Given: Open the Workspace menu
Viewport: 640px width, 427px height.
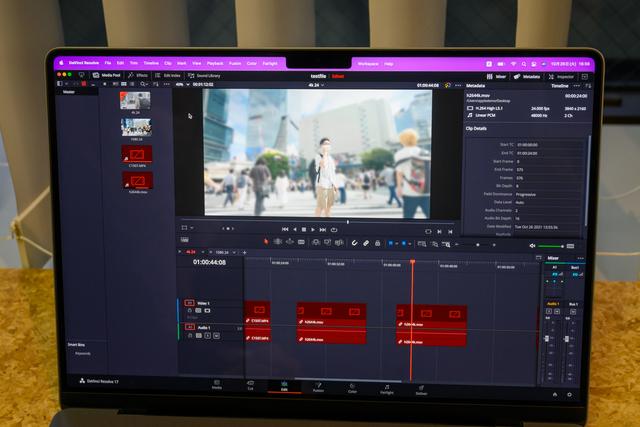Looking at the screenshot, I should [x=368, y=64].
